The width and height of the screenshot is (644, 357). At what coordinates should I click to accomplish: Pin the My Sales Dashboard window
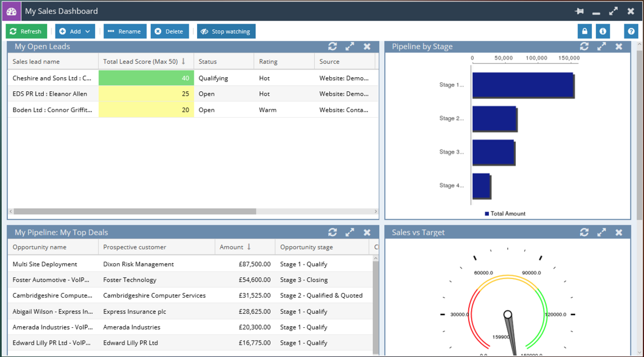(579, 11)
